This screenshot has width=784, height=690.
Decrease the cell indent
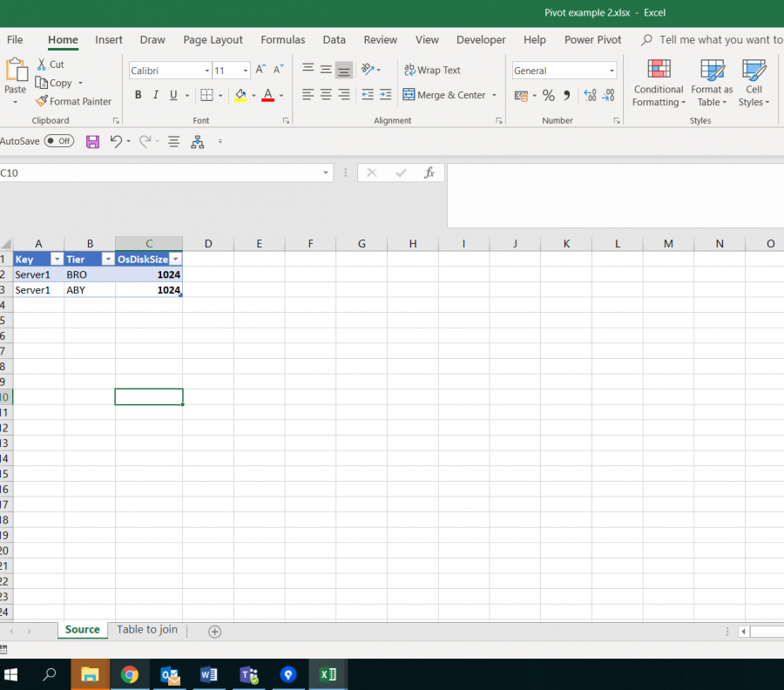coord(368,94)
